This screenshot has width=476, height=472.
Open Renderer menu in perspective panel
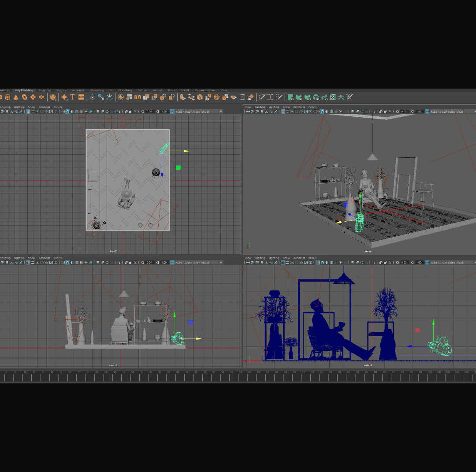299,107
